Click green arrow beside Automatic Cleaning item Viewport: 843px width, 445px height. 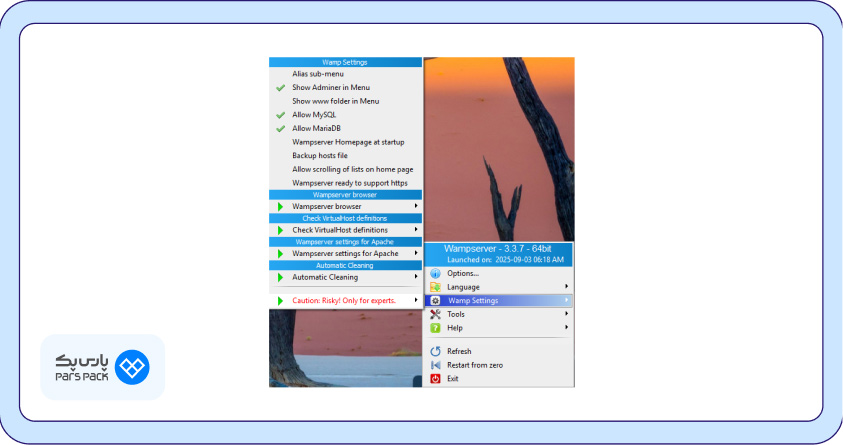(x=280, y=277)
